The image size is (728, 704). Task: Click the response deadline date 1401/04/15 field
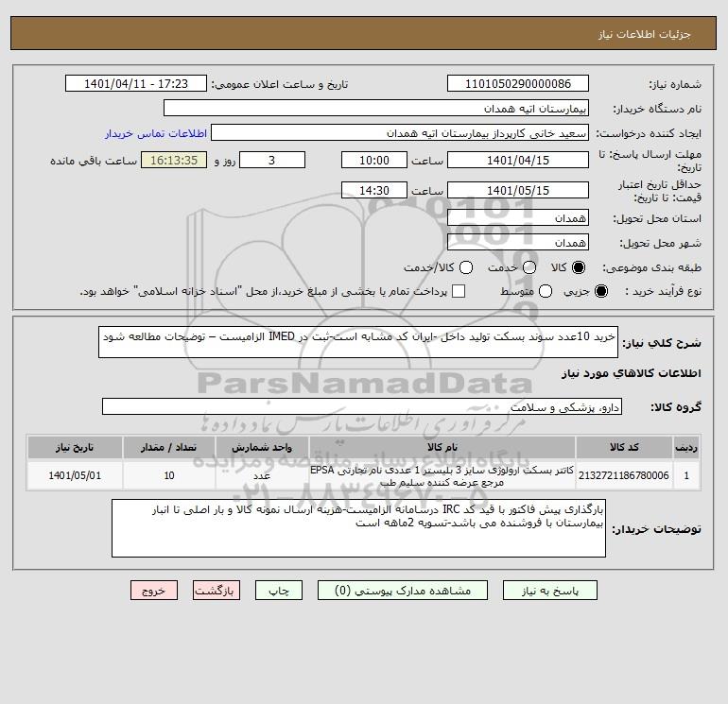click(x=518, y=160)
